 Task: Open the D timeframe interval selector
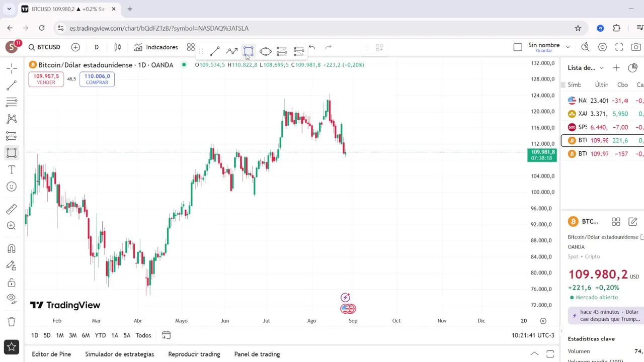click(x=96, y=47)
